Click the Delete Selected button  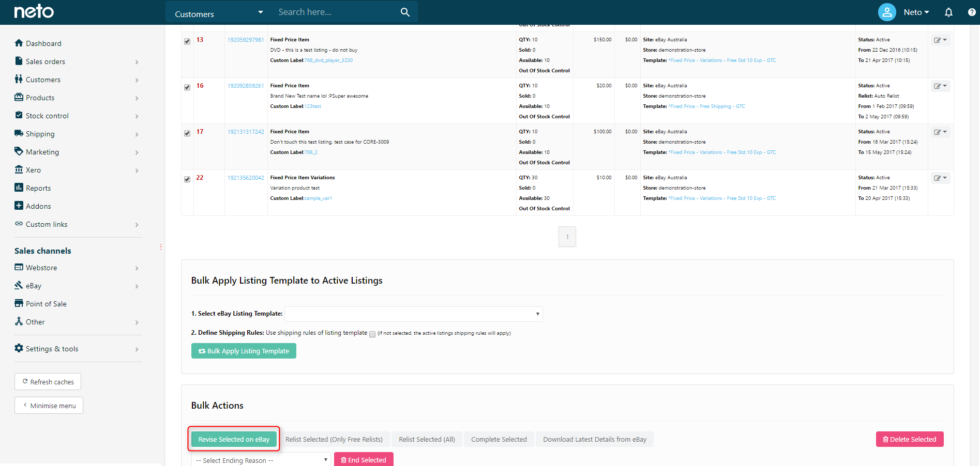point(909,439)
